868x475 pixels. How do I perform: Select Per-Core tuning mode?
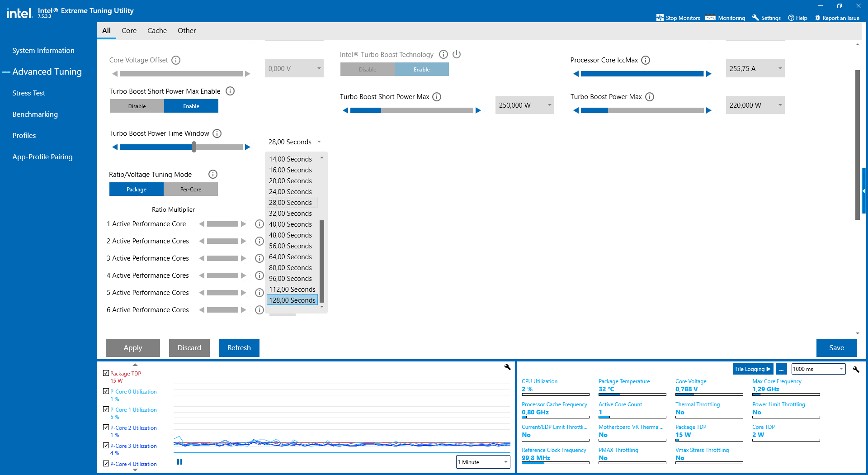point(191,190)
